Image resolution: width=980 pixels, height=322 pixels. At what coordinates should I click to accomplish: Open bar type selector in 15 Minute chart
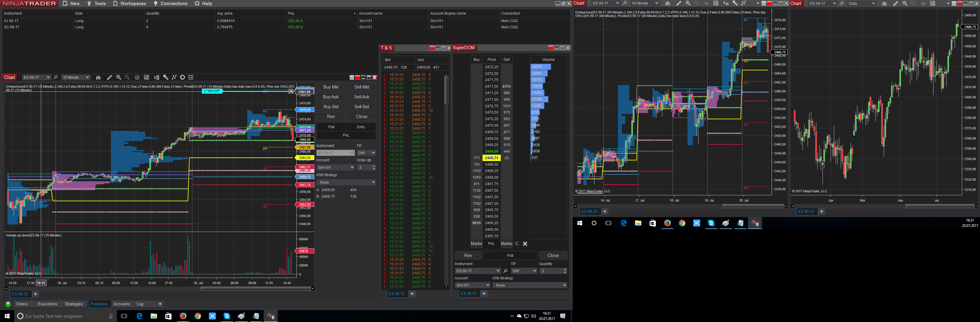[98, 78]
